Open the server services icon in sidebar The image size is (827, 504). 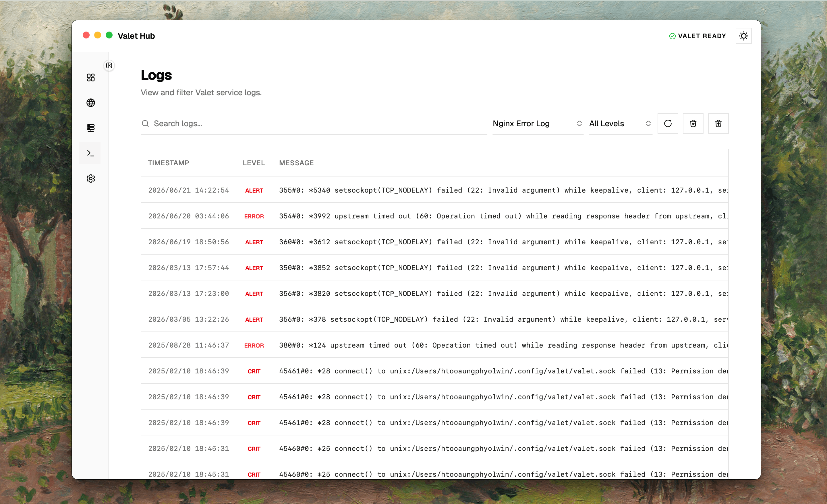pos(91,128)
